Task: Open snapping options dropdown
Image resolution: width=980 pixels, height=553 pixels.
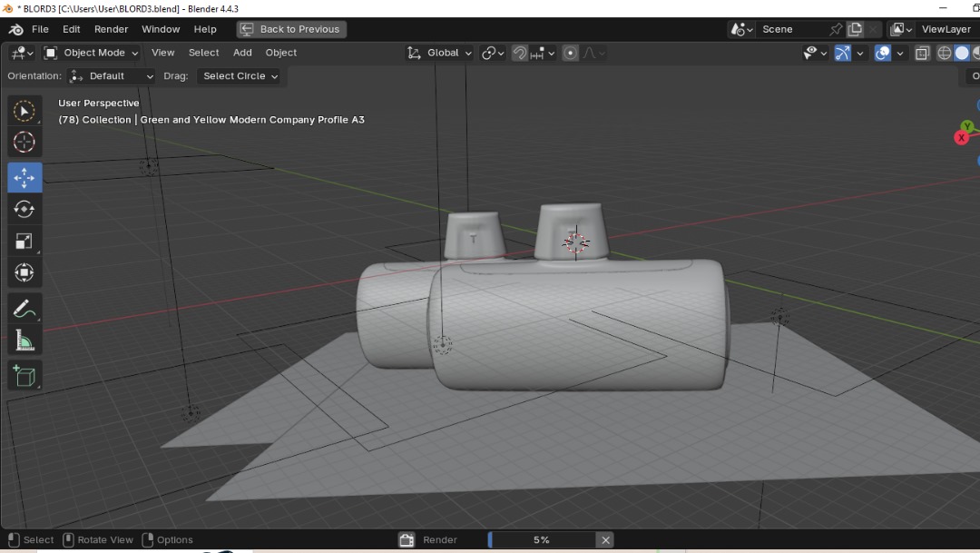Action: (543, 54)
